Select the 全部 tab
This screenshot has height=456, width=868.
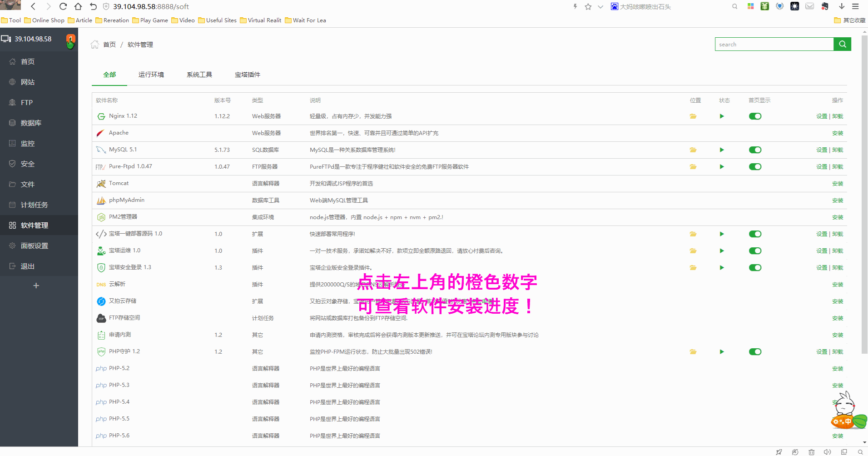(109, 75)
